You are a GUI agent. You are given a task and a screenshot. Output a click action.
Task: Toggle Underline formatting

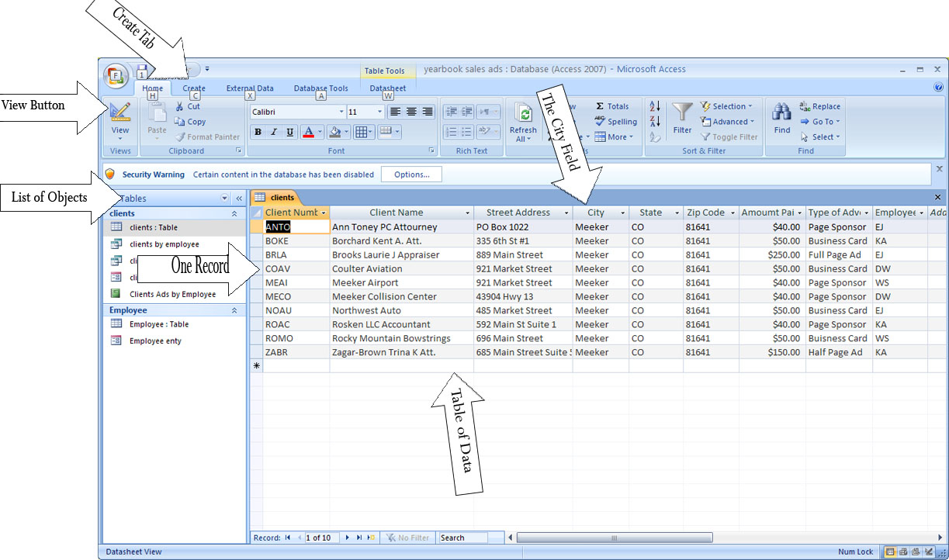tap(290, 133)
